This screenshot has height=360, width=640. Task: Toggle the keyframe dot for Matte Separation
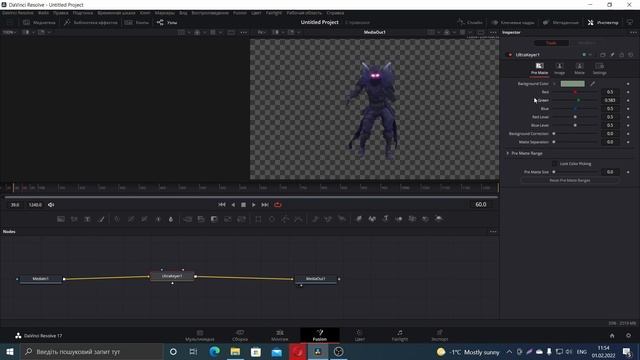pyautogui.click(x=628, y=142)
